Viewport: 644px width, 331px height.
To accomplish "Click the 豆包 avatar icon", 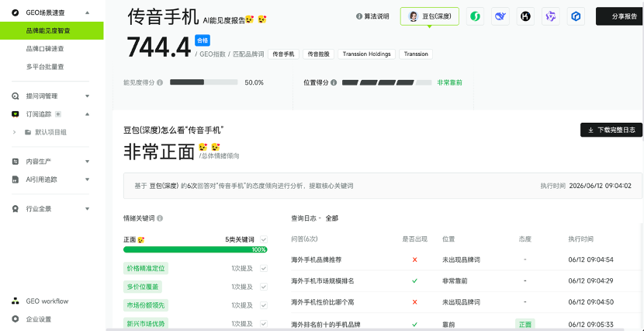I will click(x=414, y=16).
